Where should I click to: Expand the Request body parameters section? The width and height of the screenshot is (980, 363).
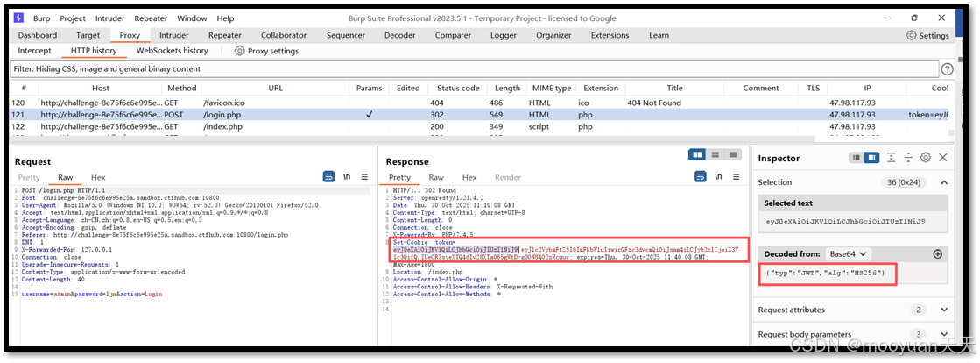[x=944, y=334]
